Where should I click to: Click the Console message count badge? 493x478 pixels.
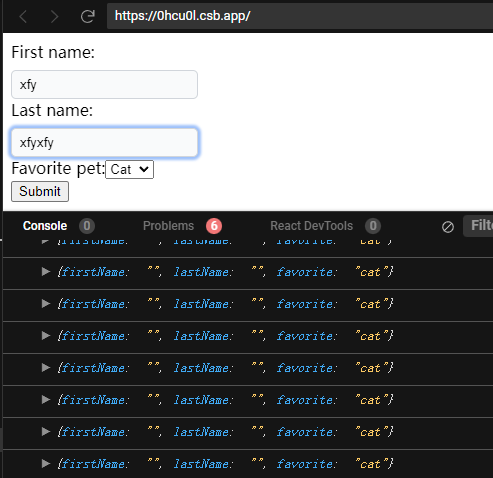[87, 226]
